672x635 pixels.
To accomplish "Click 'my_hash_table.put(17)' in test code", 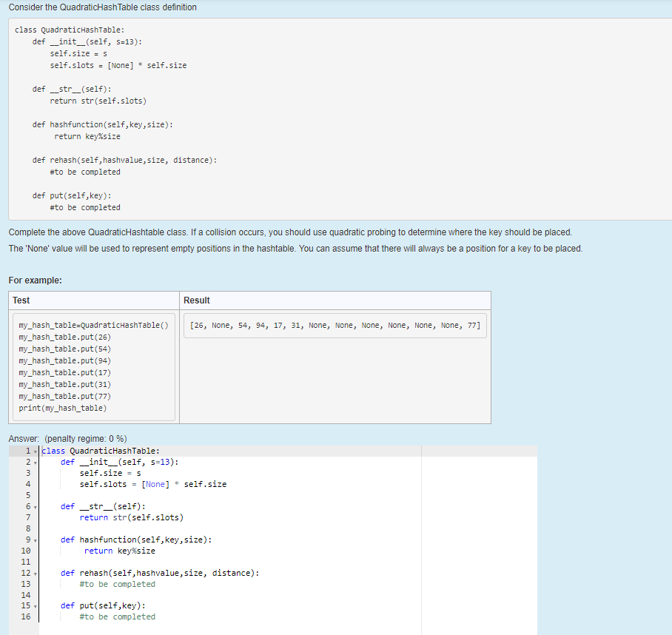I will pos(64,373).
